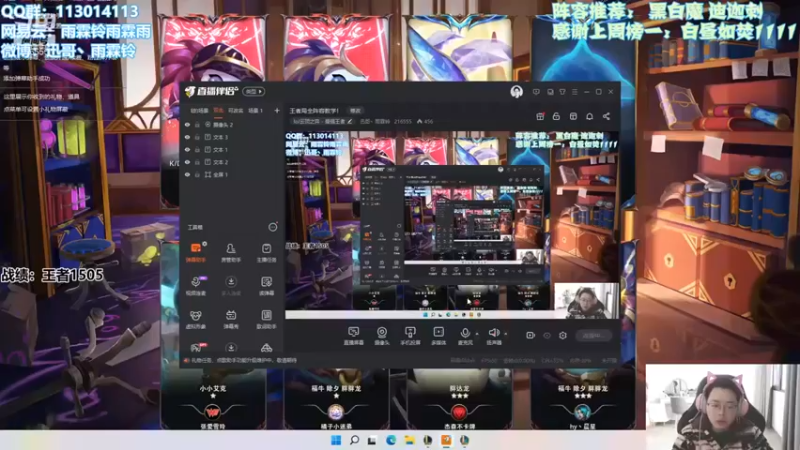
Task: Add a 手机投屏 phone screen-cast source
Action: pyautogui.click(x=410, y=336)
